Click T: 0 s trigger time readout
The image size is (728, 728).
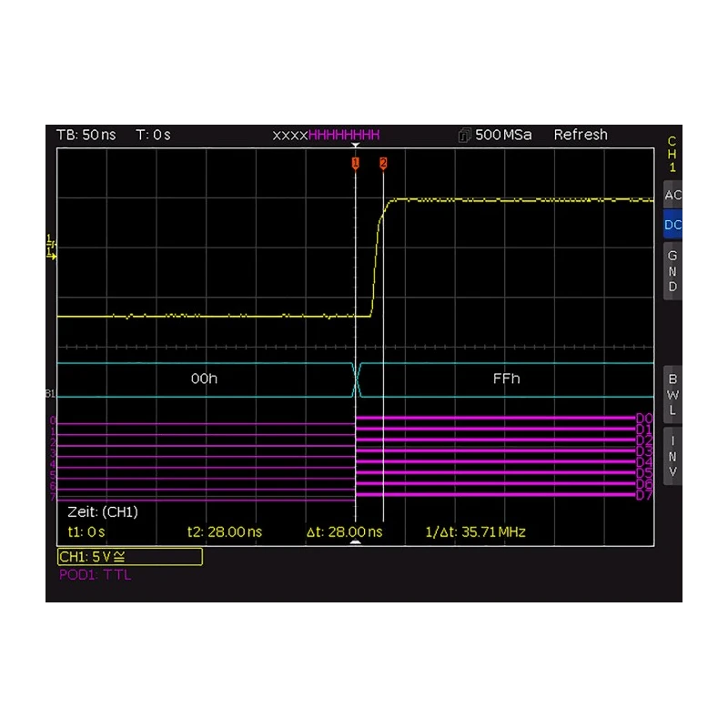[x=153, y=135]
